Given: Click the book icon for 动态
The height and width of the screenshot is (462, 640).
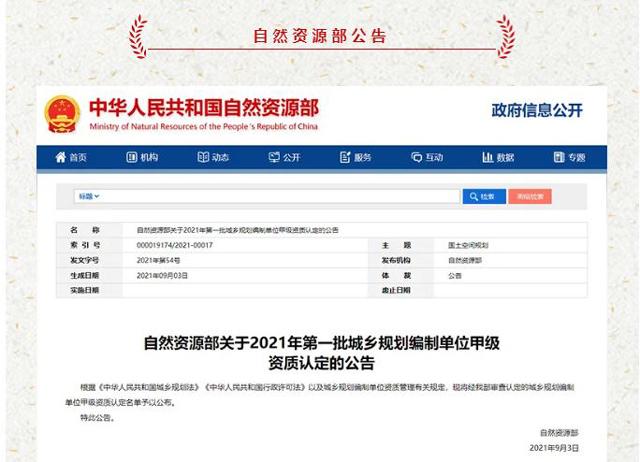Looking at the screenshot, I should [203, 158].
